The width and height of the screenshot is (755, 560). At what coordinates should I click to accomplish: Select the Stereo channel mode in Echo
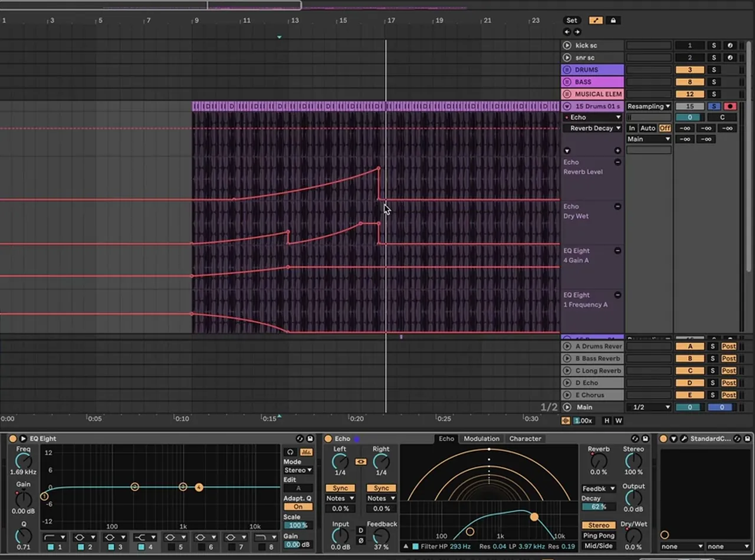(599, 525)
